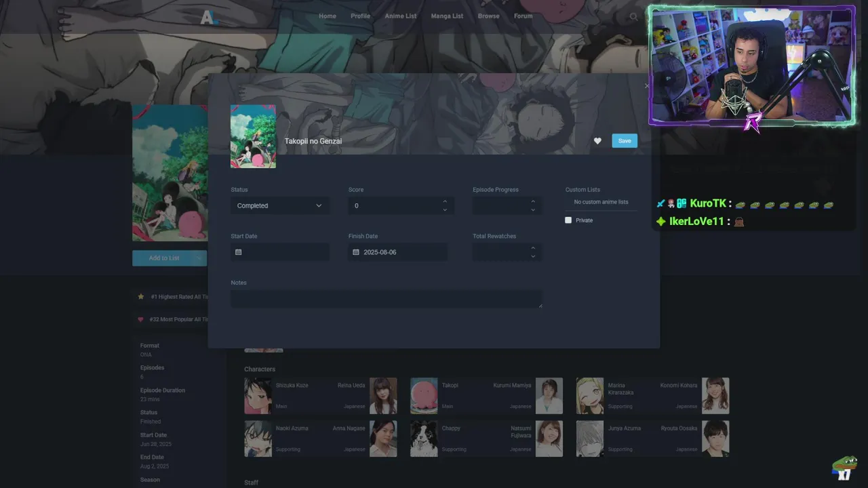Image resolution: width=868 pixels, height=488 pixels.
Task: Click the star icon next to #1 Highest Rated
Action: click(x=141, y=297)
